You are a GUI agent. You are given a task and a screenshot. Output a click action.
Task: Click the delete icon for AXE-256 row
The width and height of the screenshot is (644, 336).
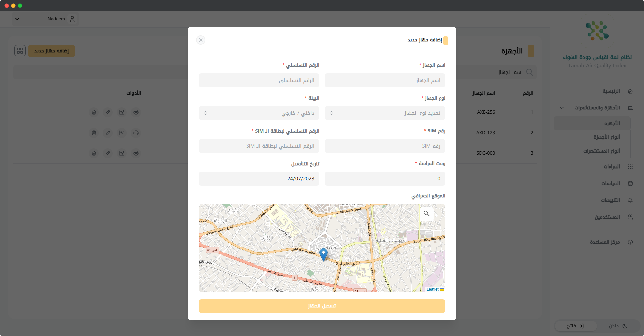pos(94,112)
